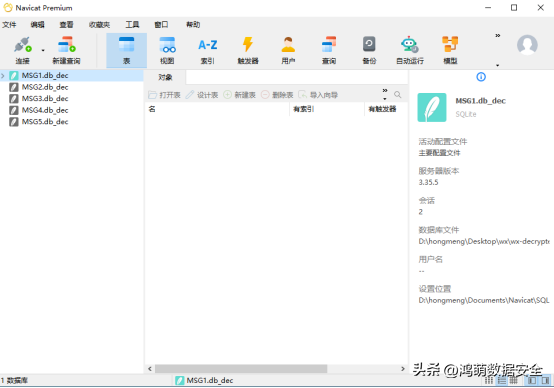Screen dimensions: 554x388
Task: Click the horizontal scrollbar left arrow
Action: coord(150,369)
